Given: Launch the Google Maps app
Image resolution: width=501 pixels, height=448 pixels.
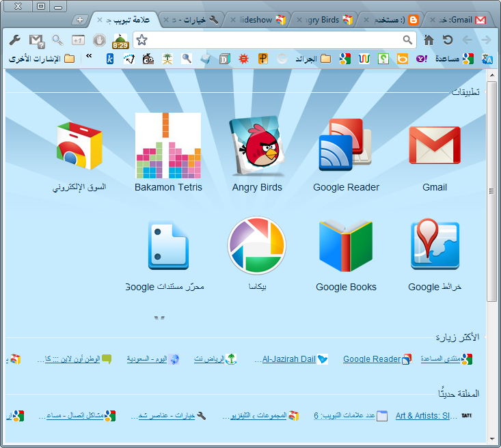Looking at the screenshot, I should click(x=435, y=255).
